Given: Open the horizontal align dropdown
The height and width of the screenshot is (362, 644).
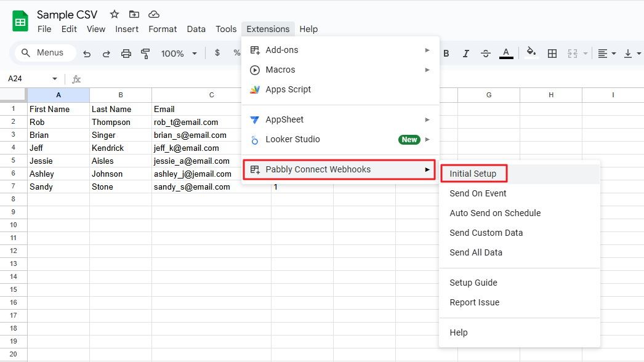Looking at the screenshot, I should pyautogui.click(x=607, y=54).
